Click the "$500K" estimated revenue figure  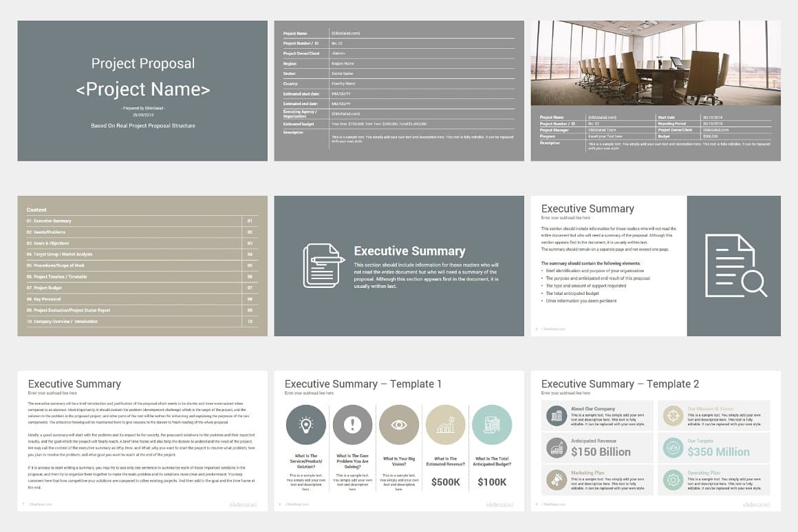[x=445, y=482]
